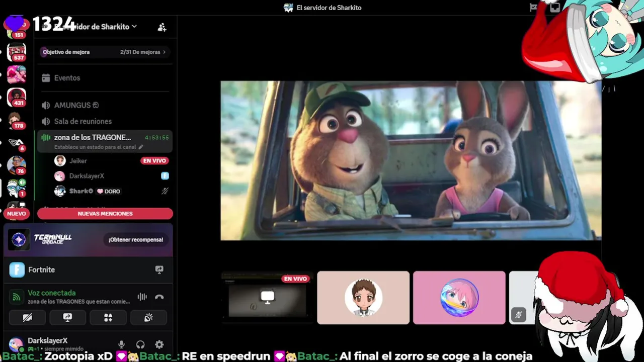The image size is (644, 362).
Task: Click the share your screen button
Action: pos(67,317)
